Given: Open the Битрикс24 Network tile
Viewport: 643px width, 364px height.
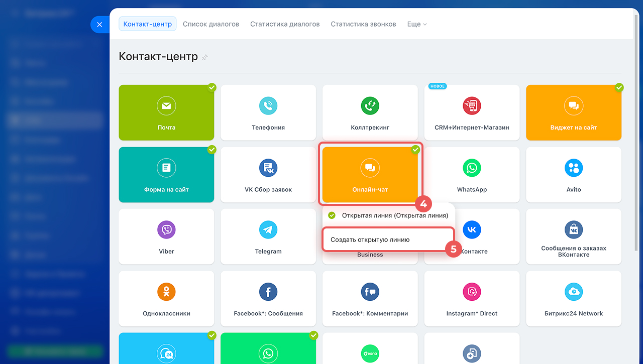Looking at the screenshot, I should pyautogui.click(x=574, y=299).
